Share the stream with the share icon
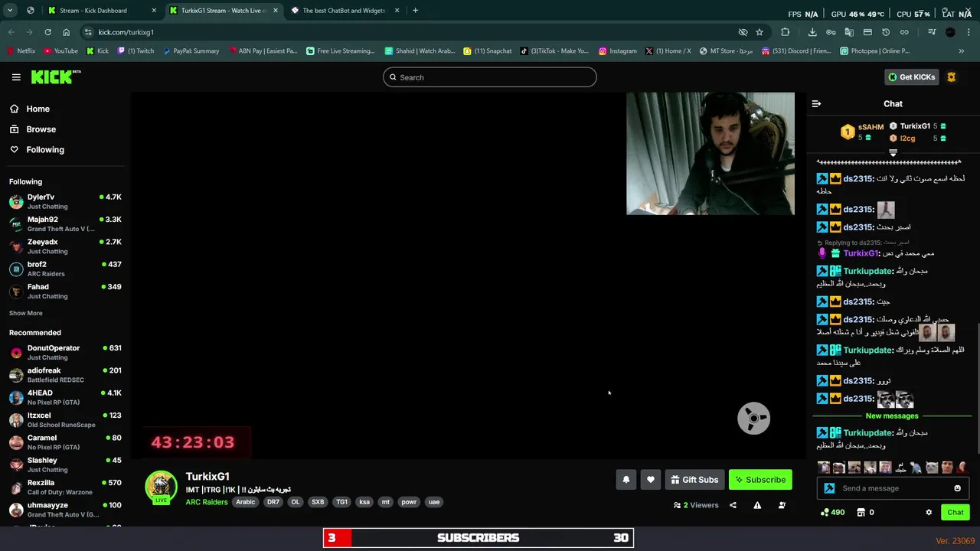 tap(733, 505)
